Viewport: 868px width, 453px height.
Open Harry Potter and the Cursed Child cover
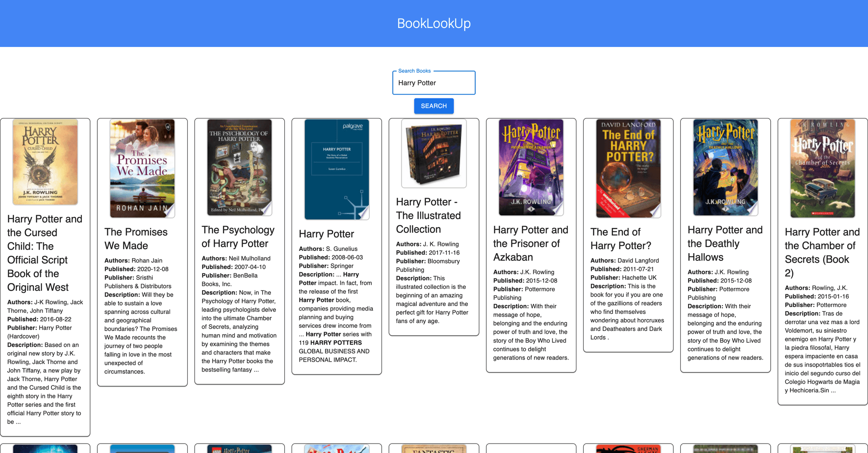(x=45, y=162)
